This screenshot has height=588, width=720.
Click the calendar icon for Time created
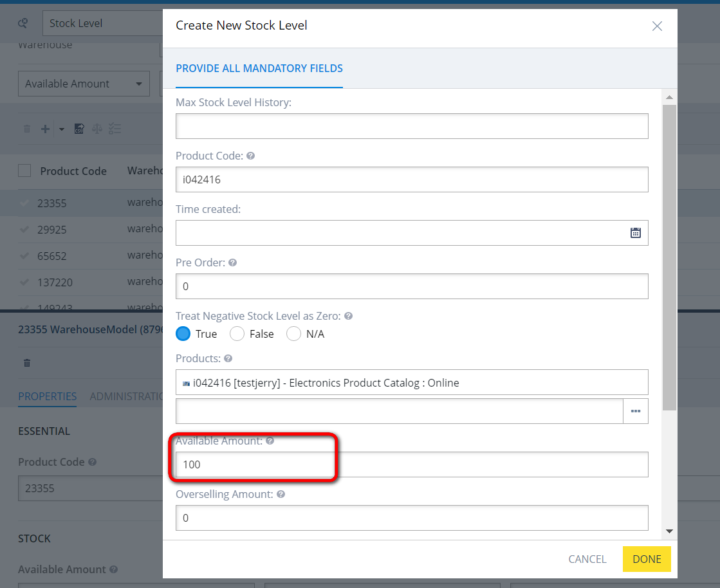635,233
